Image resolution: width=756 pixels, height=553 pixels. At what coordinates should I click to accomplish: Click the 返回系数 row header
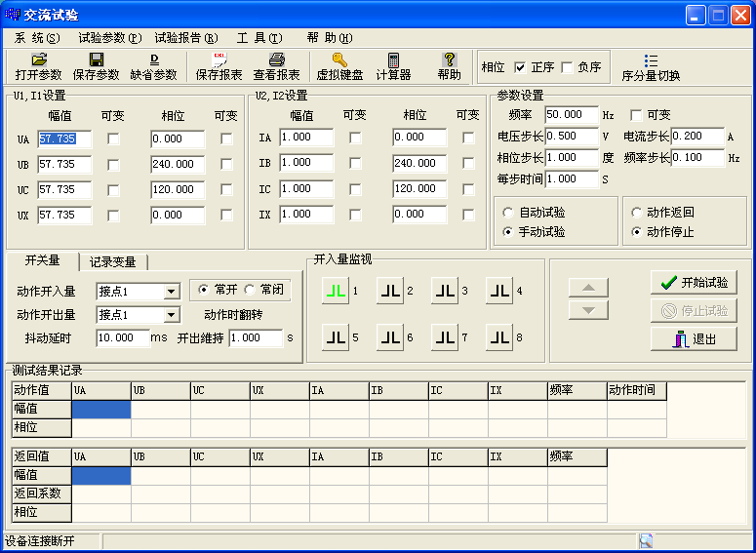tap(42, 494)
